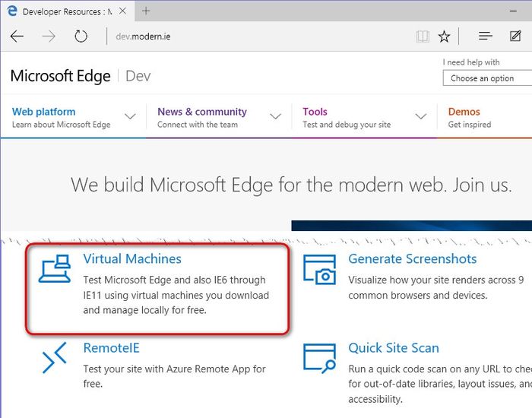Click the browser Back arrow
The height and width of the screenshot is (418, 532).
click(17, 36)
